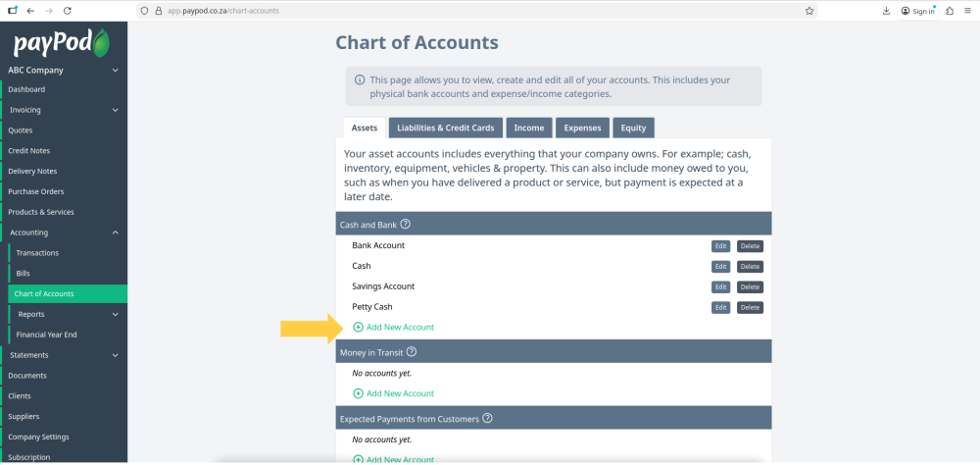Image resolution: width=980 pixels, height=465 pixels.
Task: Expand the Invoicing sidebar menu
Action: click(x=115, y=110)
